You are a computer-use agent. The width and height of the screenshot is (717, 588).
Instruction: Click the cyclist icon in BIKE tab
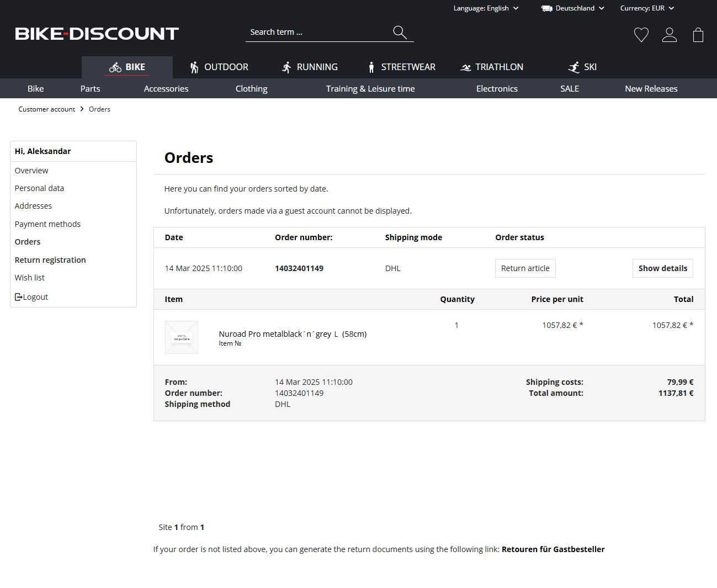coord(115,67)
